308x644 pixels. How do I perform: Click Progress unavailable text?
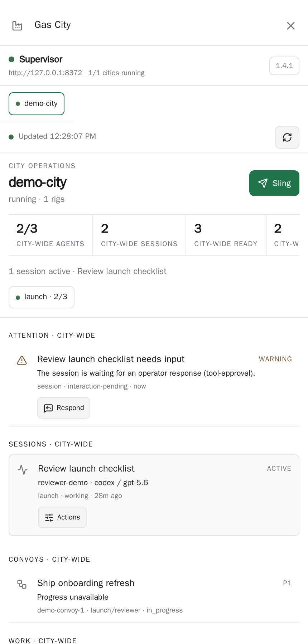pyautogui.click(x=73, y=597)
